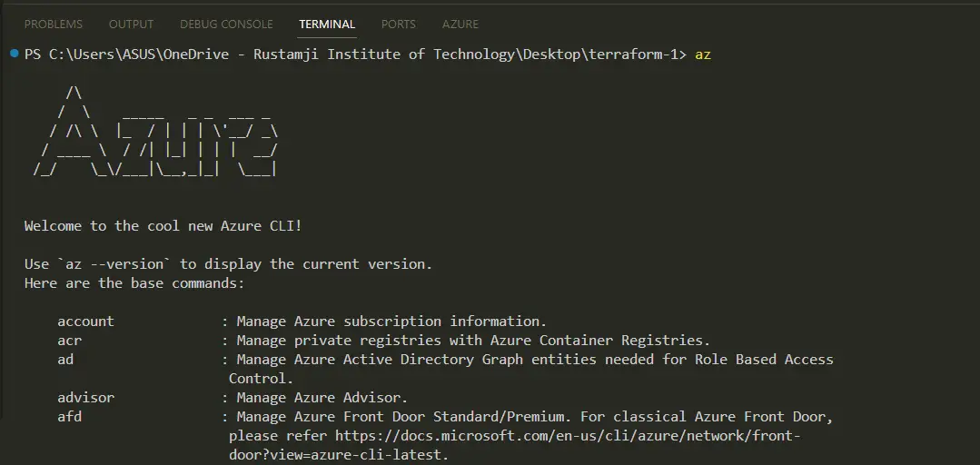Screen dimensions: 980x465
Task: Click the 'afd' command name
Action: [x=69, y=416]
